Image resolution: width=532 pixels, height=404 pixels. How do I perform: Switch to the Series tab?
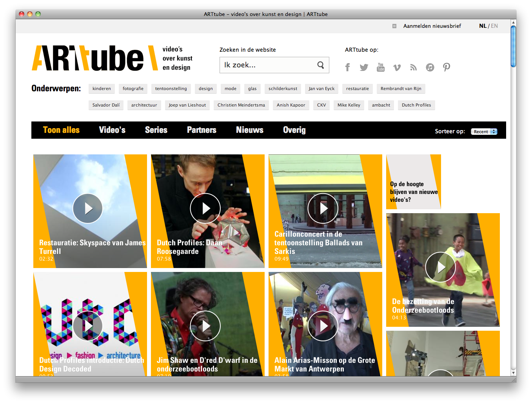pos(156,130)
